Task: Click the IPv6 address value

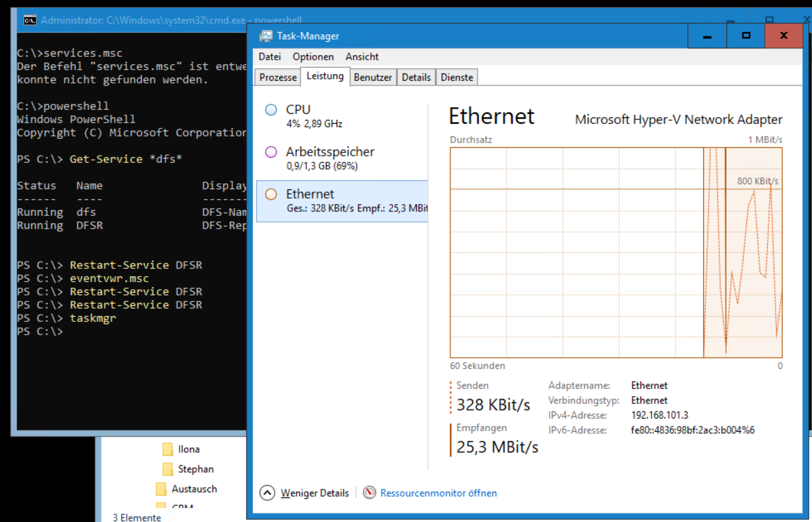Action: [x=693, y=430]
